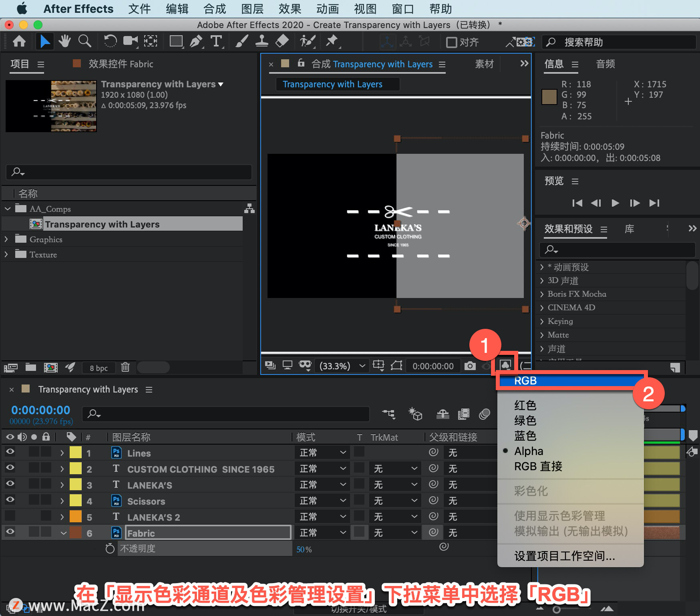The width and height of the screenshot is (700, 616).
Task: Hide the Scissors layer
Action: point(10,500)
